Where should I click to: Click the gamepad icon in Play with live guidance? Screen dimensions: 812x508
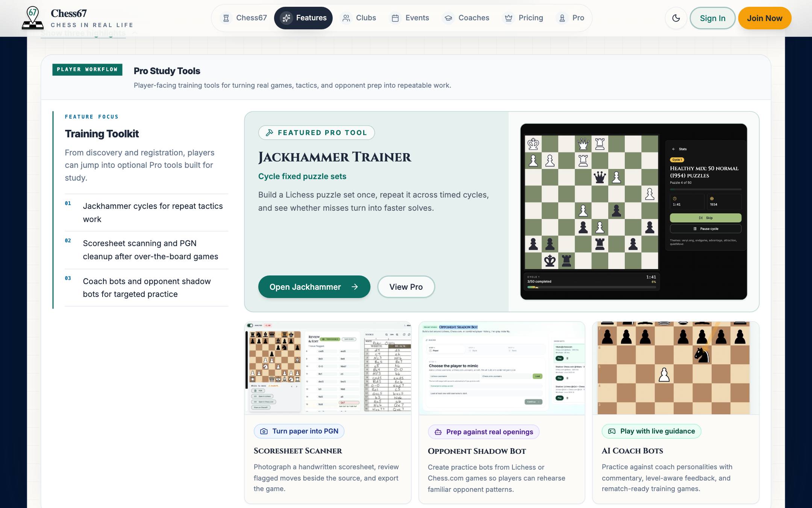[612, 431]
